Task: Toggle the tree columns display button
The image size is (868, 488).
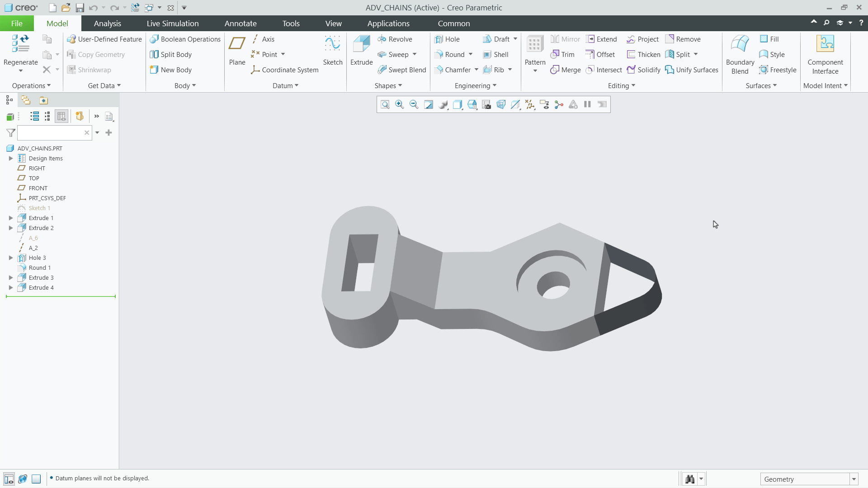Action: 61,116
